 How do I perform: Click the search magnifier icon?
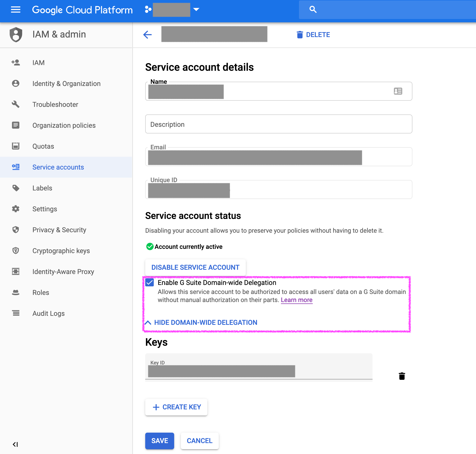point(313,9)
